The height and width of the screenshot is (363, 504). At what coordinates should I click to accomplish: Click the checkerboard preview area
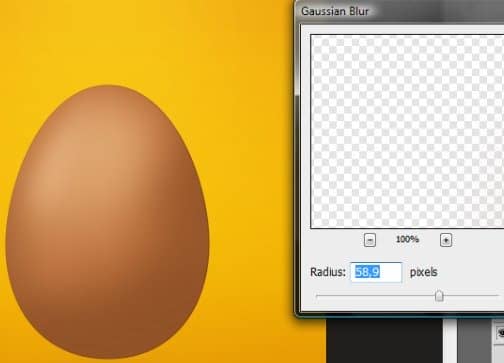point(407,131)
